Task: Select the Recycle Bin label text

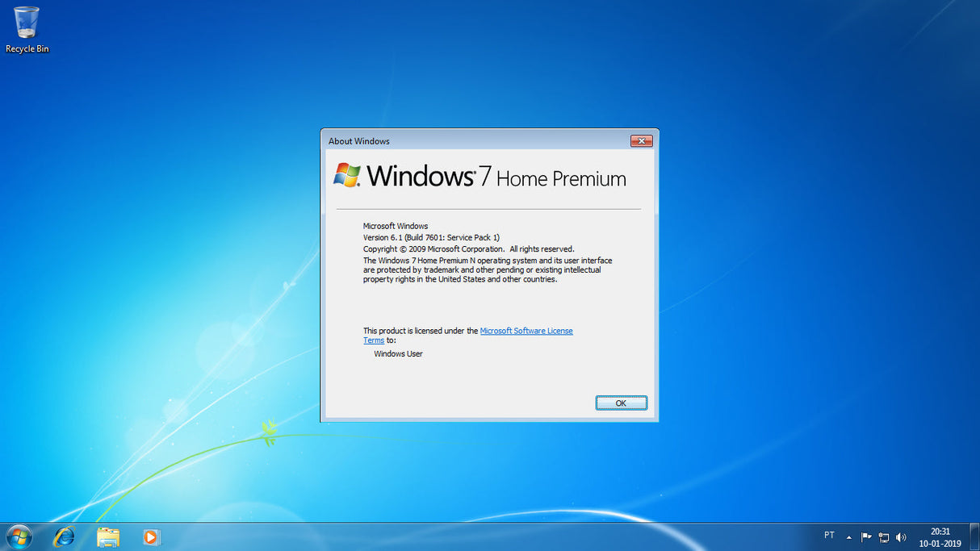Action: [27, 48]
